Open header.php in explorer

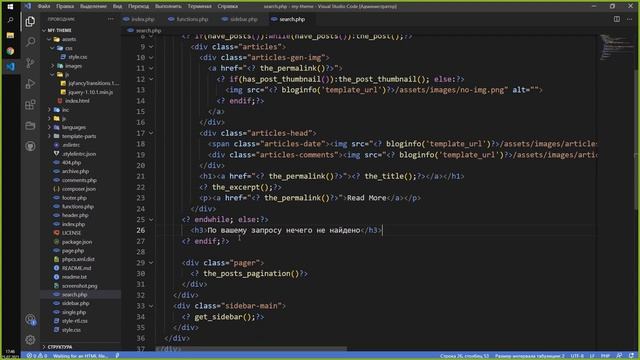(x=75, y=215)
